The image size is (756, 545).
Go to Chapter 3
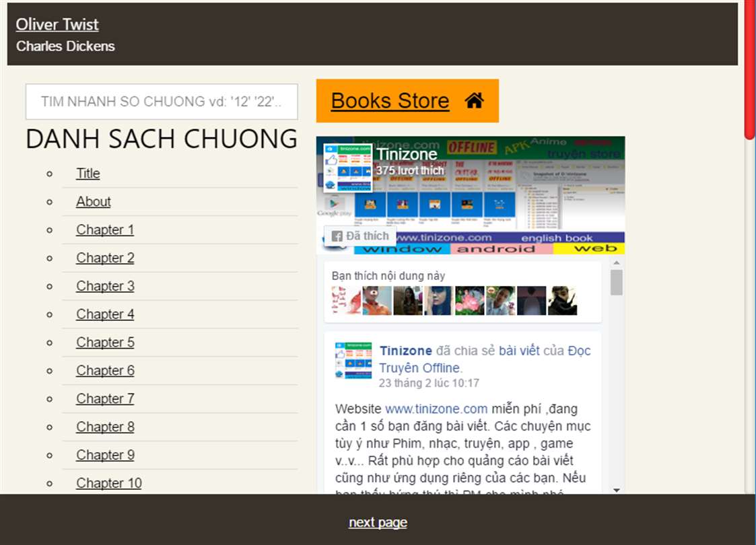point(105,286)
